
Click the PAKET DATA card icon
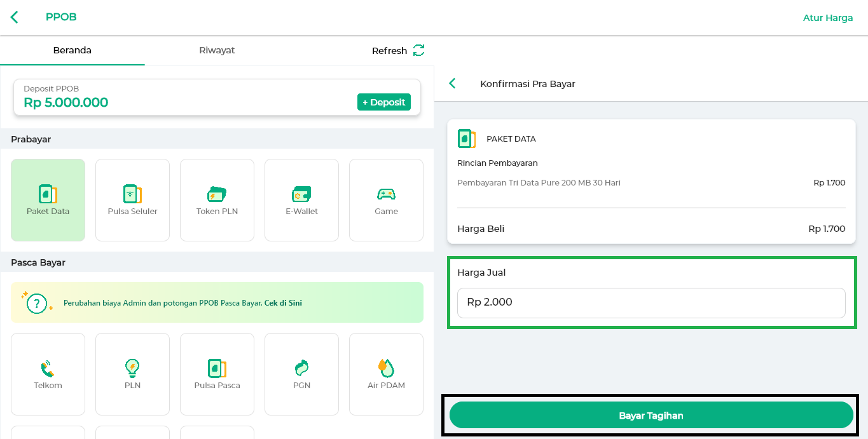(467, 138)
